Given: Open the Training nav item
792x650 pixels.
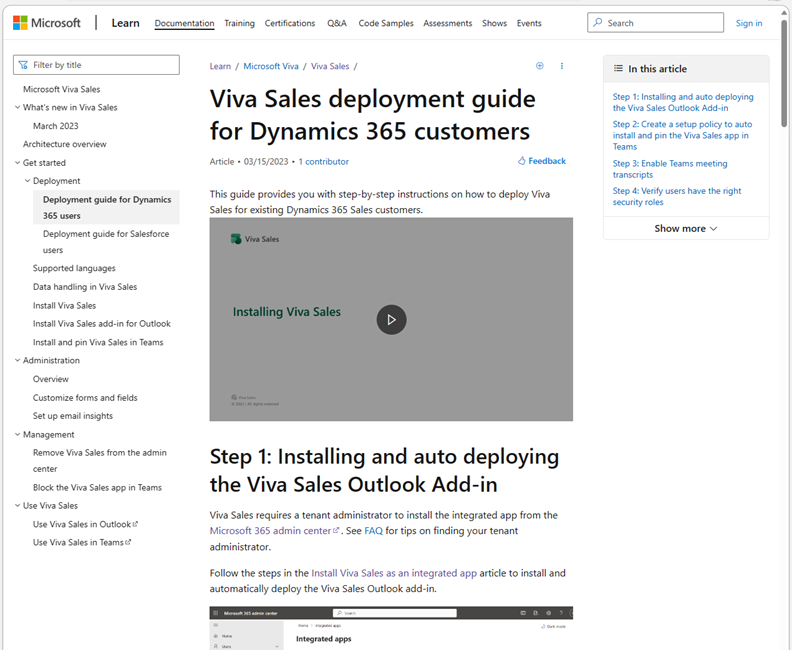Looking at the screenshot, I should (239, 23).
